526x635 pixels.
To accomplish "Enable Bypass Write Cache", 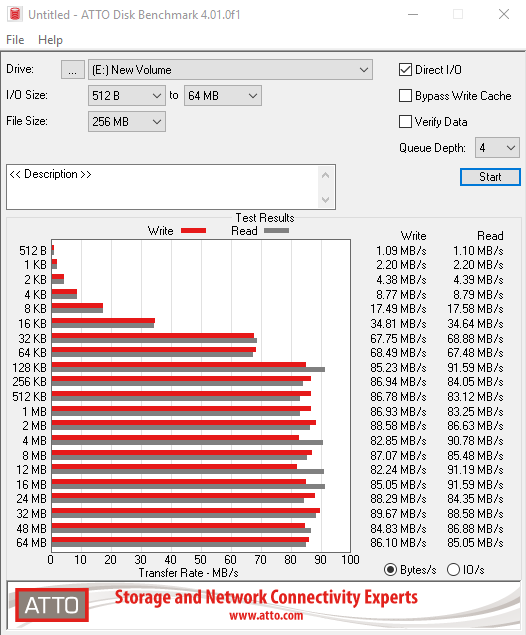I will (405, 96).
